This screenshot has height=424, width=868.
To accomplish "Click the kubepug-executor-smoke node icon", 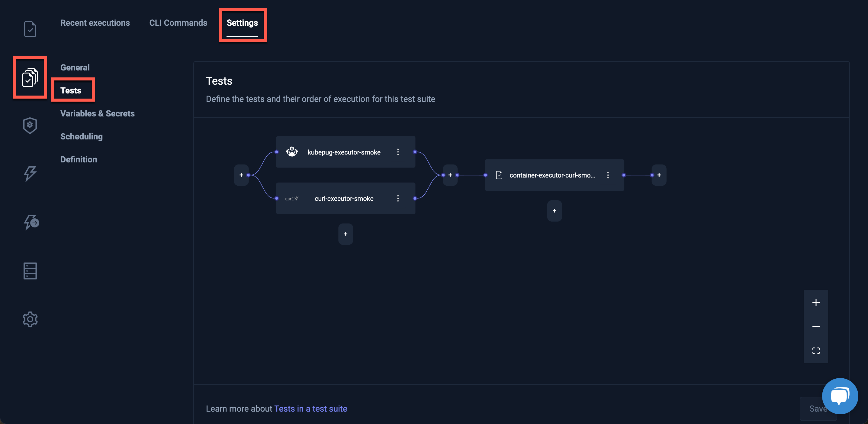I will tap(291, 151).
